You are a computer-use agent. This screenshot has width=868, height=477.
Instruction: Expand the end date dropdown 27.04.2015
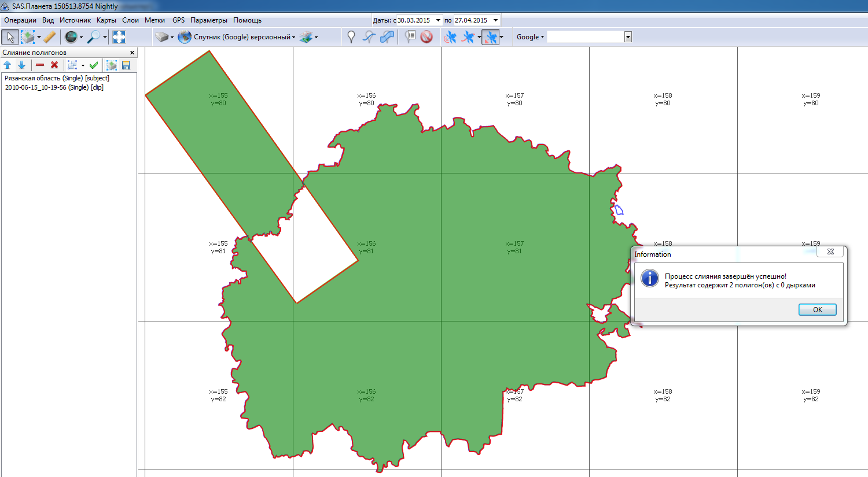[495, 20]
